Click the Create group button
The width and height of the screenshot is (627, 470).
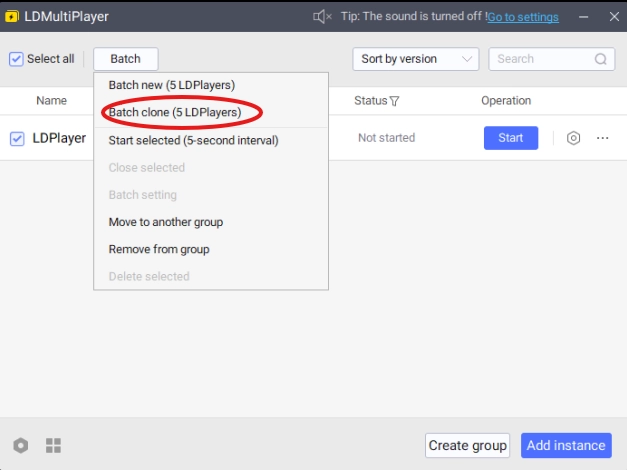(467, 445)
